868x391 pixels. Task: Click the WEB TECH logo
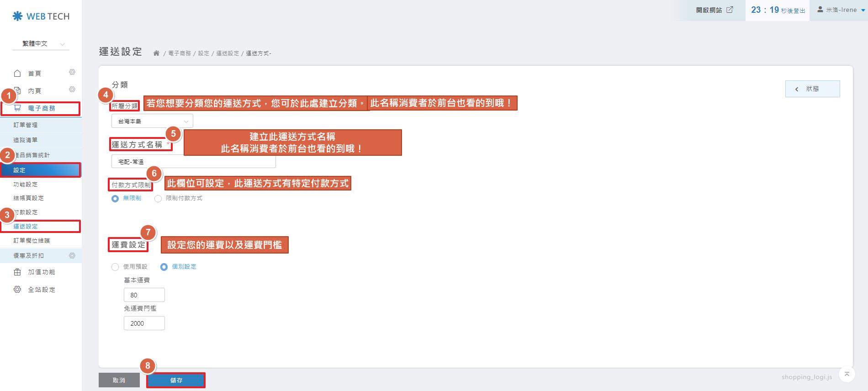(41, 16)
